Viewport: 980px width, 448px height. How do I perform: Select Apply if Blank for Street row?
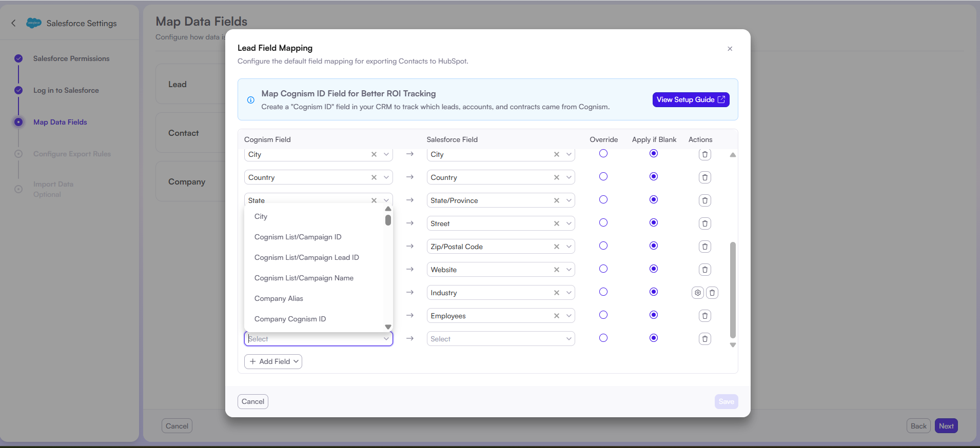(653, 223)
